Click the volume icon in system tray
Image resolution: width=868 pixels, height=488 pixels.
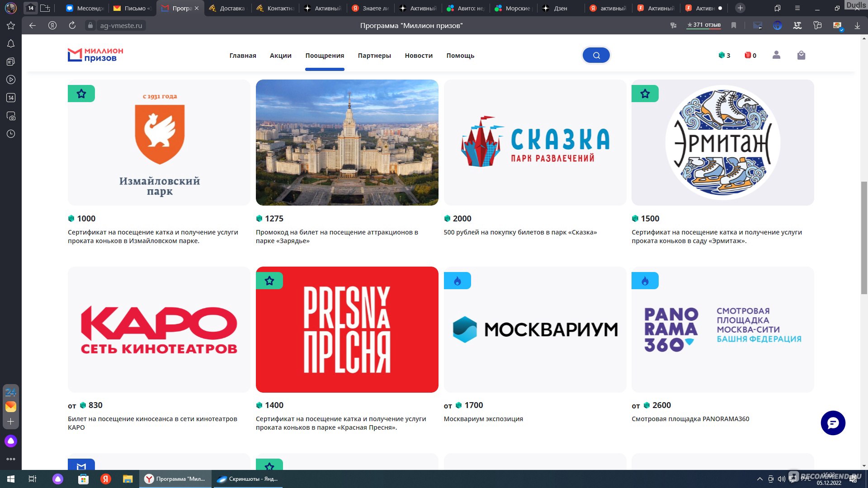(x=781, y=479)
